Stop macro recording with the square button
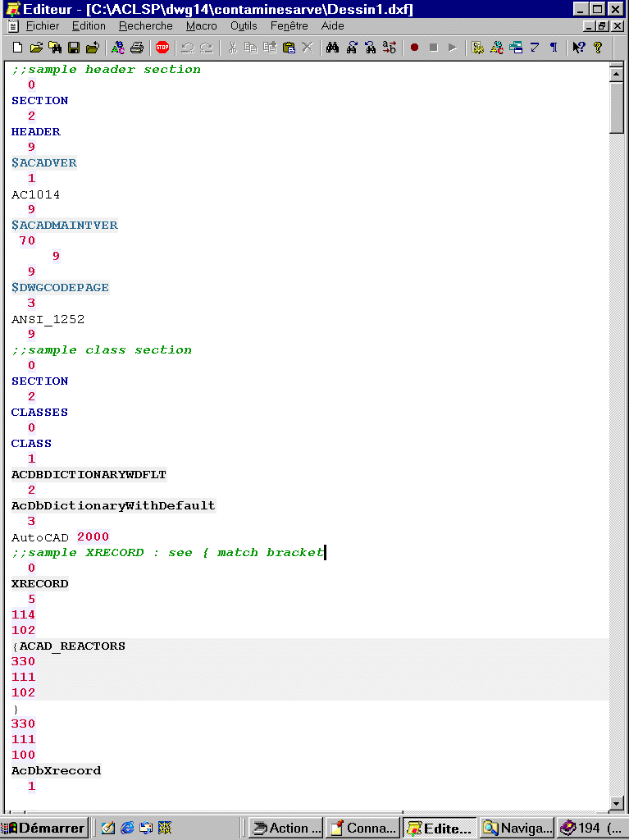Image resolution: width=629 pixels, height=840 pixels. [434, 48]
